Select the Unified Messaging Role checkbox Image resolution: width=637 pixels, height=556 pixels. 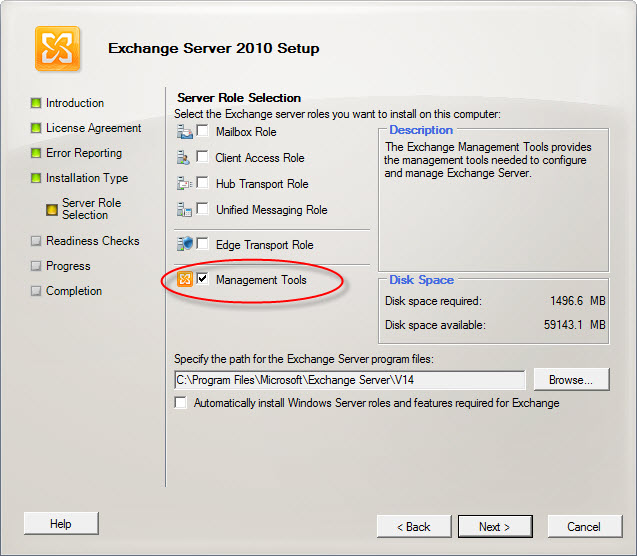202,208
